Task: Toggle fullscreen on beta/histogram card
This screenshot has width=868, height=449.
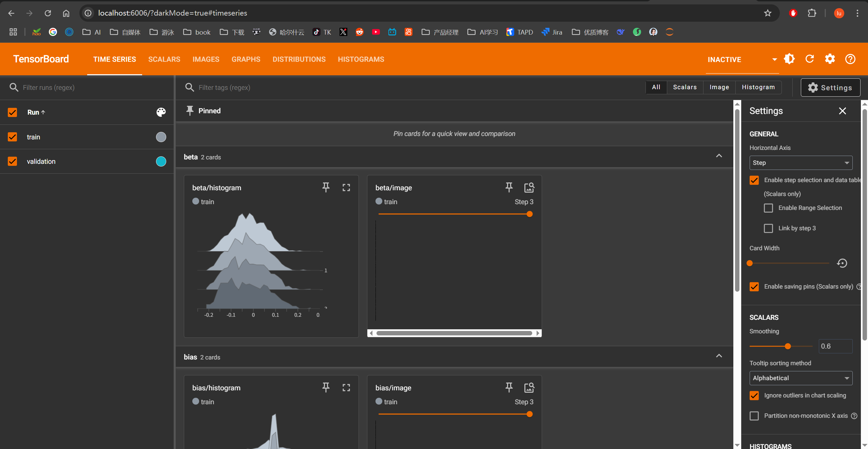Action: point(346,188)
